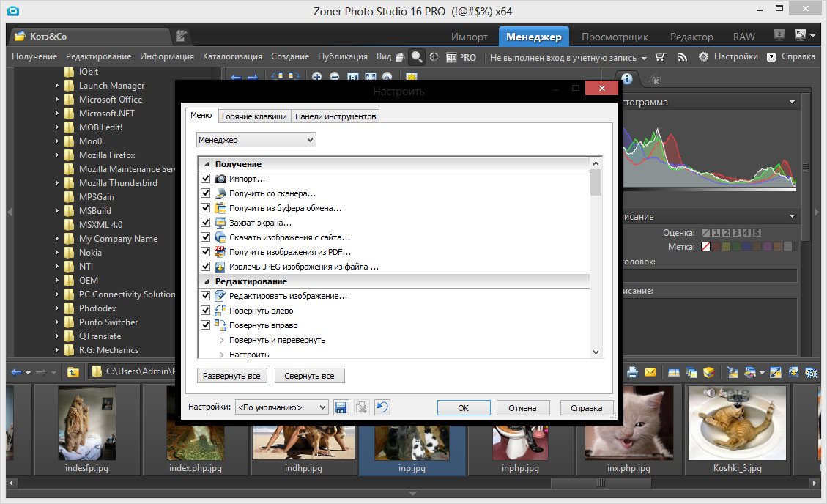
Task: Open the Импорт module tab
Action: pyautogui.click(x=470, y=37)
